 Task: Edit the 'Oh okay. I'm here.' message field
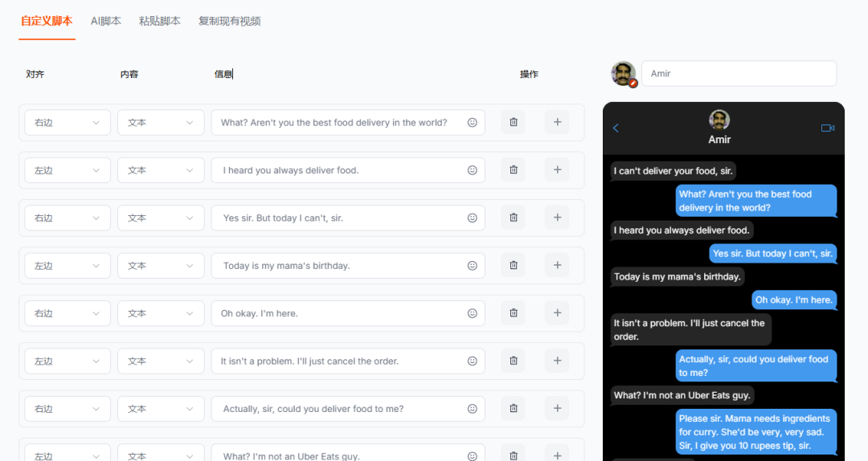348,312
